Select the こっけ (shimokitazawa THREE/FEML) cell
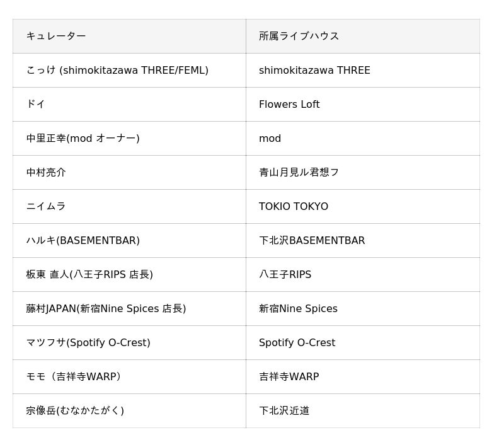Image resolution: width=504 pixels, height=447 pixels. pos(129,70)
